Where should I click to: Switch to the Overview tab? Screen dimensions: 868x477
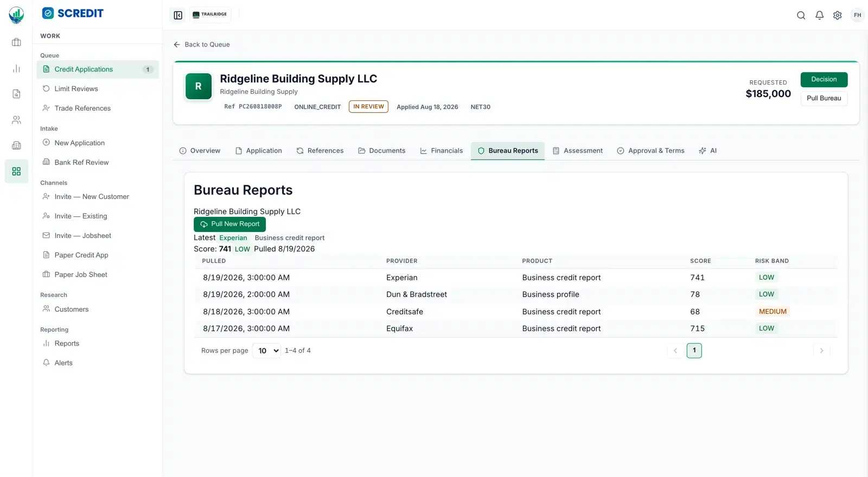point(200,151)
